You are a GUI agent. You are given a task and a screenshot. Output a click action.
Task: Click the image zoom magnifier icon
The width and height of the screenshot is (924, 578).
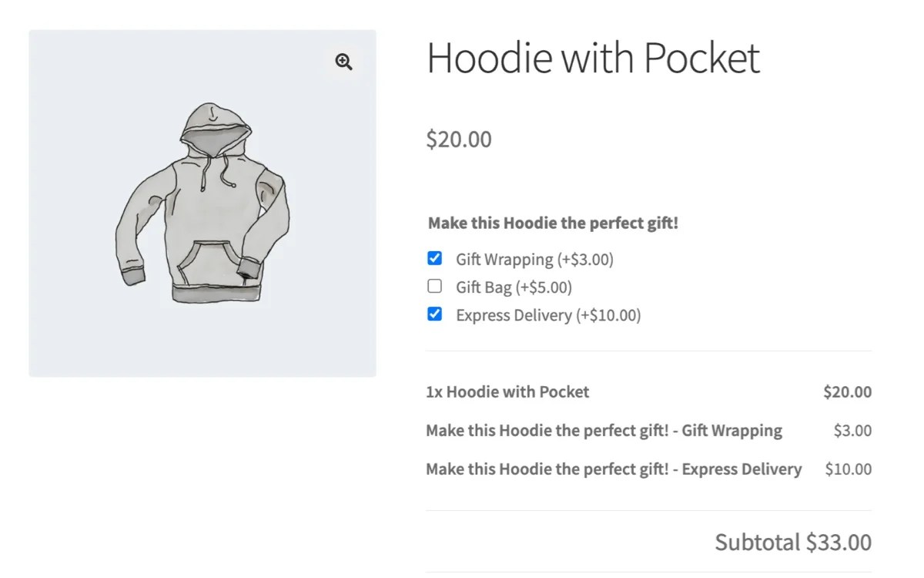[x=343, y=62]
